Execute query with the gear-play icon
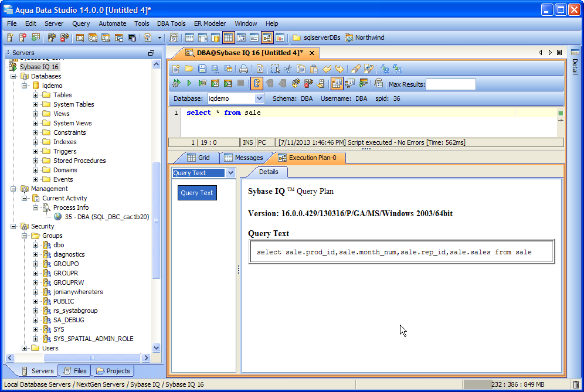 (176, 83)
